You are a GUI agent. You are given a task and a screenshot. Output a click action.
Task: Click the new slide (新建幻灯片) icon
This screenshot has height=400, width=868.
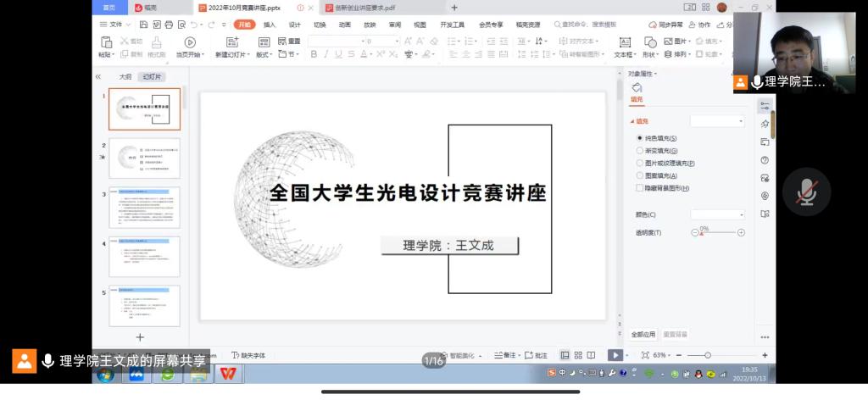(x=232, y=42)
